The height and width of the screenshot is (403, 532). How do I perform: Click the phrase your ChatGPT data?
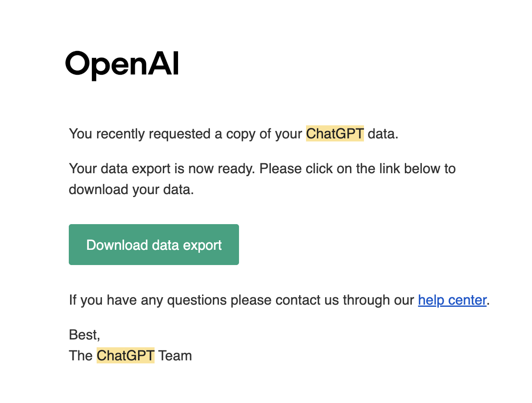(x=338, y=134)
